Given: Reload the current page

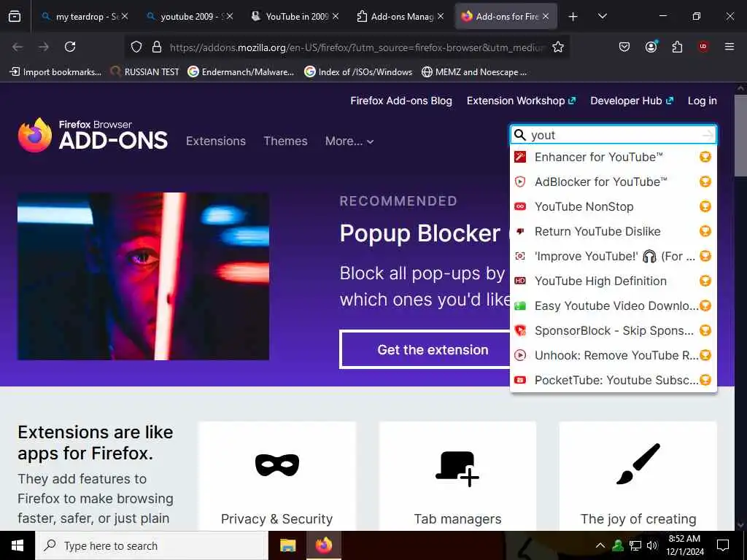Looking at the screenshot, I should [x=70, y=47].
